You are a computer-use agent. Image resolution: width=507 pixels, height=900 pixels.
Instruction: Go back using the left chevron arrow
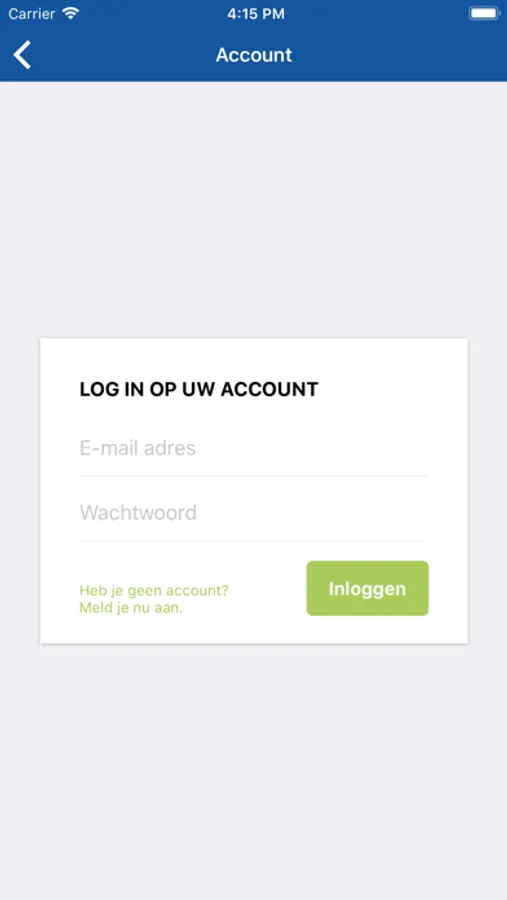point(22,55)
